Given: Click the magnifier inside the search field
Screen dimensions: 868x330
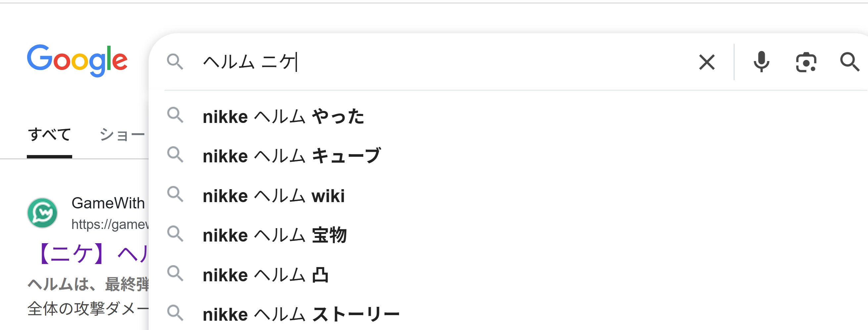Looking at the screenshot, I should point(175,62).
